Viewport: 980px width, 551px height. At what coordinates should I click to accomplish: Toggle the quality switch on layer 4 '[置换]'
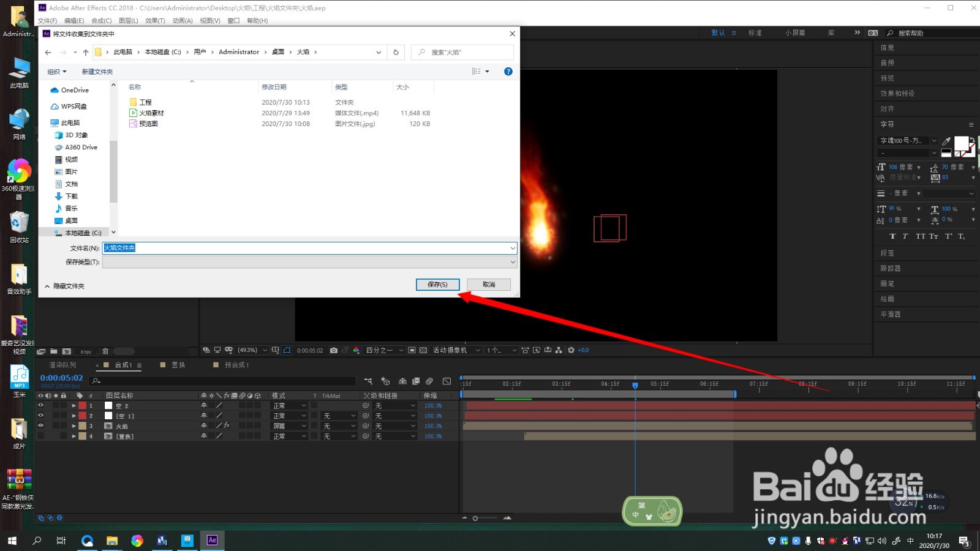pos(219,436)
